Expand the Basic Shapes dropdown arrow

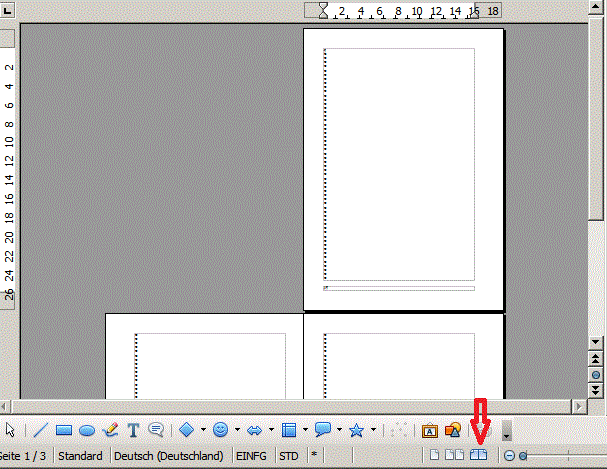pyautogui.click(x=201, y=430)
